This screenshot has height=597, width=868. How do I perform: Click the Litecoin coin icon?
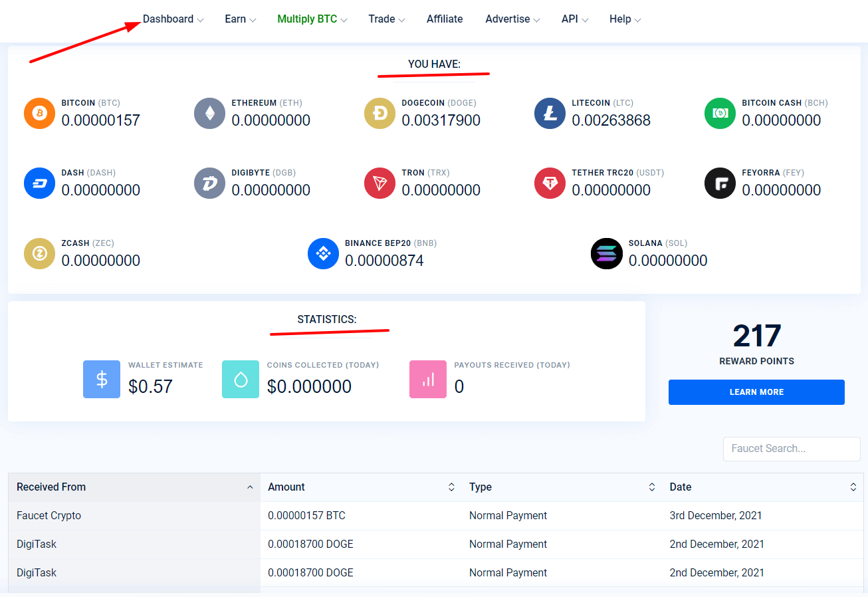[550, 113]
